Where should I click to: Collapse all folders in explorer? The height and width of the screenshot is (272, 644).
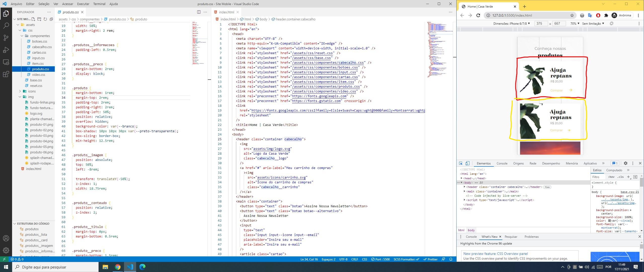pos(51,19)
